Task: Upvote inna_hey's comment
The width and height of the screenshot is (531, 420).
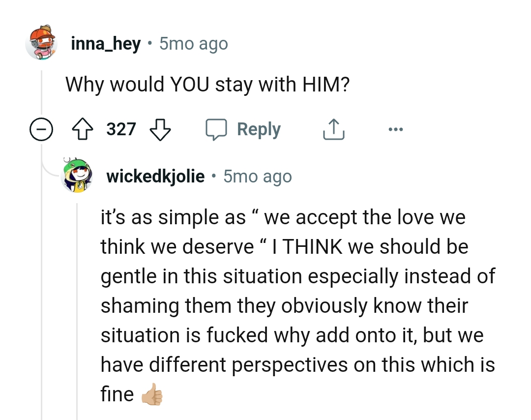Action: (84, 129)
